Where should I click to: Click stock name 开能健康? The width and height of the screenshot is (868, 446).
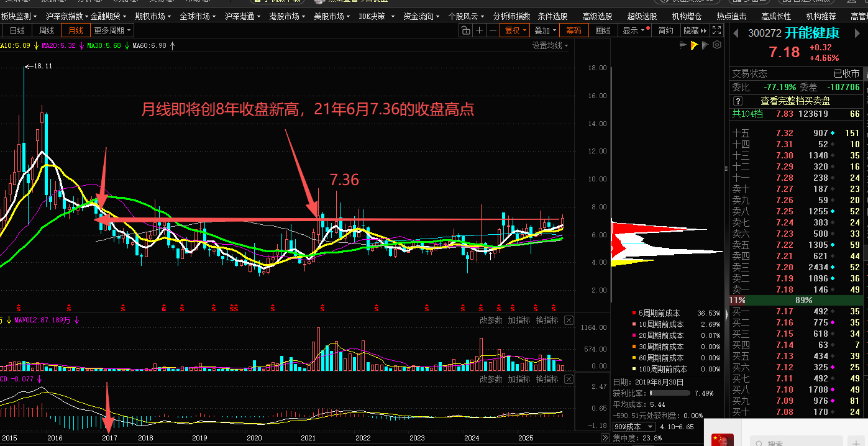812,33
